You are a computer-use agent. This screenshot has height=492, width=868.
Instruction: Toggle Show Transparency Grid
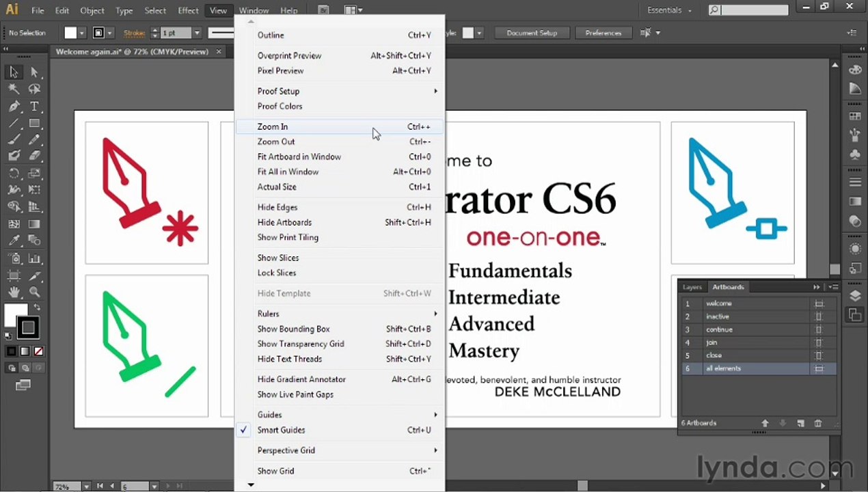tap(340, 344)
